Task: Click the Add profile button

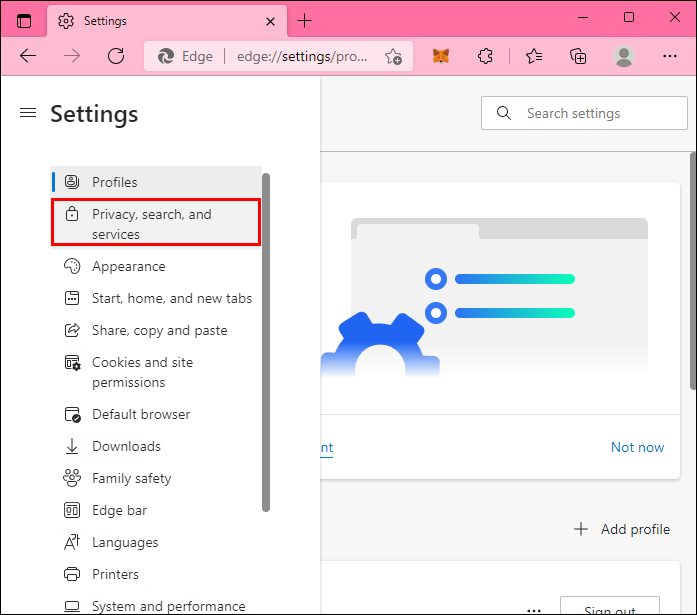Action: pos(622,529)
